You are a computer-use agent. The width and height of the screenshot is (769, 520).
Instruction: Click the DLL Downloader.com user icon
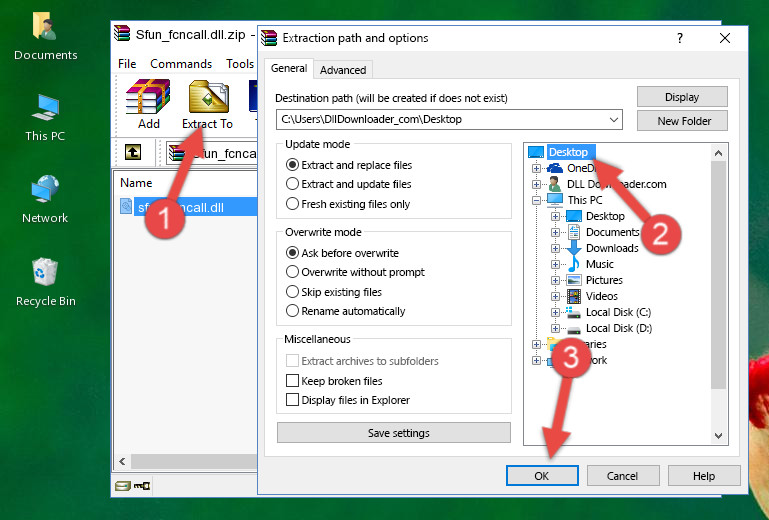pos(555,184)
